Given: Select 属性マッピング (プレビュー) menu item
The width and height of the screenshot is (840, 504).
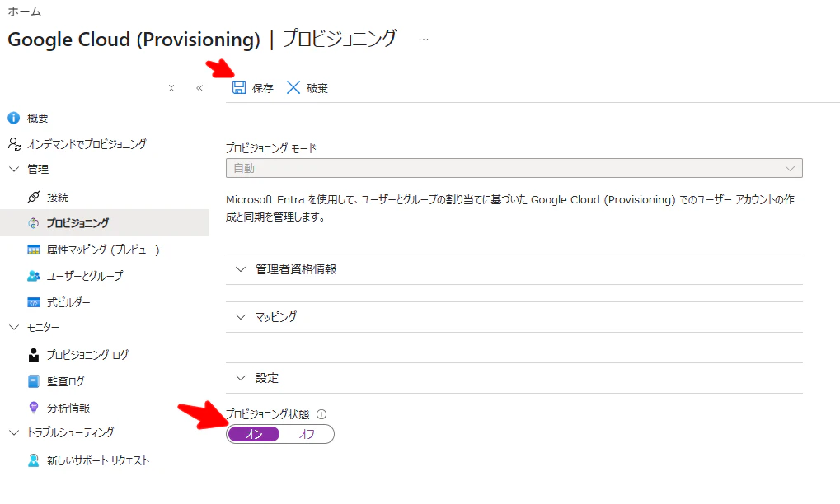Looking at the screenshot, I should coord(105,250).
